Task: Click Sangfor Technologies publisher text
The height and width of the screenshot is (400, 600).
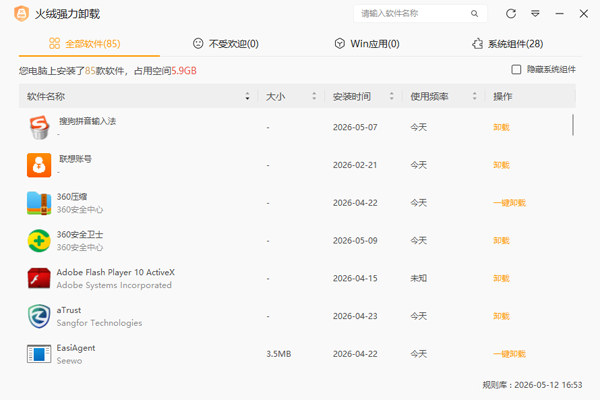Action: tap(99, 323)
